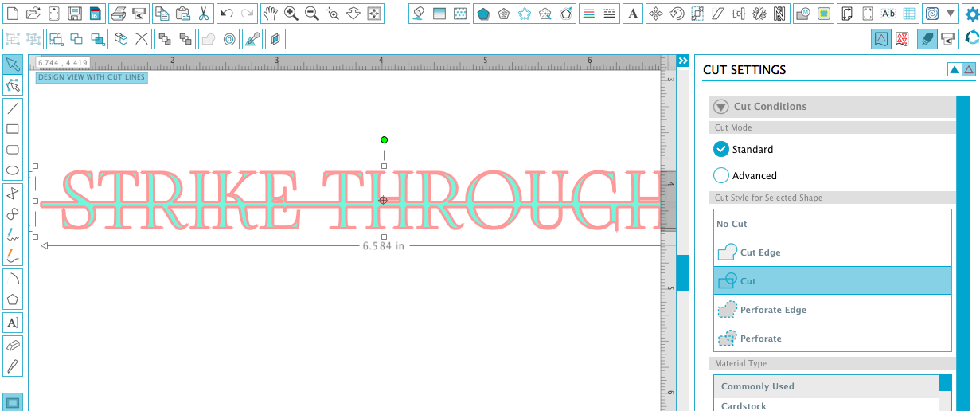Click the Cut Settings panel vertical scrollbar
Screen dimensions: 980x411
[x=962, y=253]
